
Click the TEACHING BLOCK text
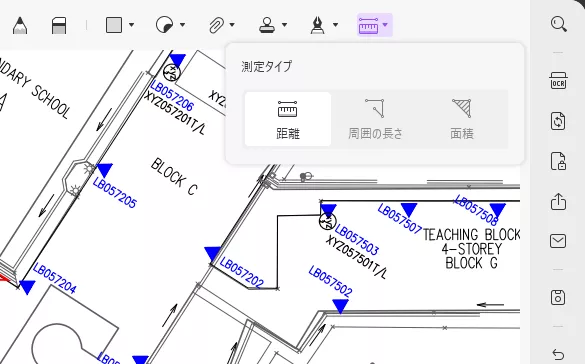(472, 235)
